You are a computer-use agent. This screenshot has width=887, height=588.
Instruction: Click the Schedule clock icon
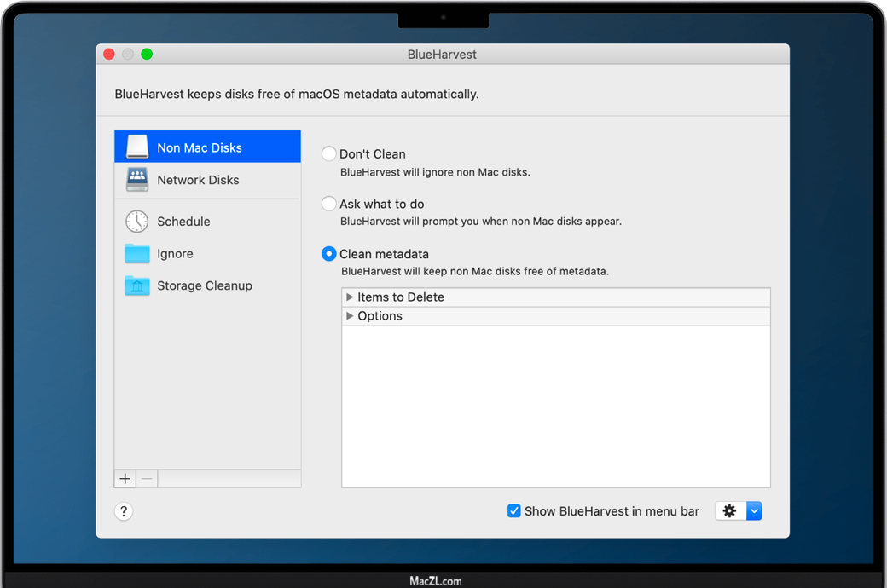point(137,222)
